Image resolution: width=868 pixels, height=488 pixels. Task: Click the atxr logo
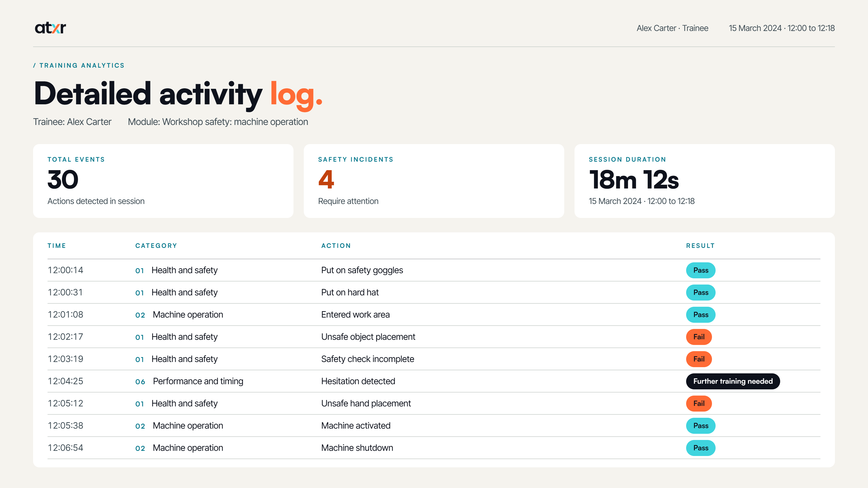50,28
